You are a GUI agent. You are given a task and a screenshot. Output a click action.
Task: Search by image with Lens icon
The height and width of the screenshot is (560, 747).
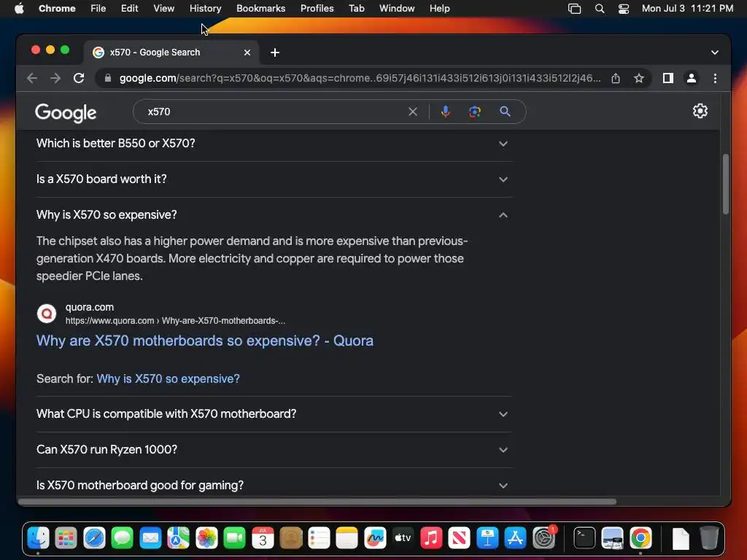click(474, 112)
